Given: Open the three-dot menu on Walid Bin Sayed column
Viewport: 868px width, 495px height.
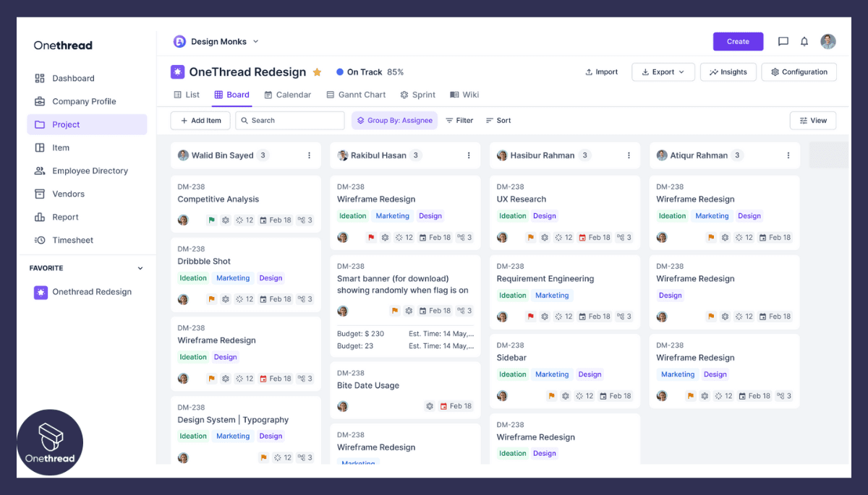Looking at the screenshot, I should click(310, 155).
